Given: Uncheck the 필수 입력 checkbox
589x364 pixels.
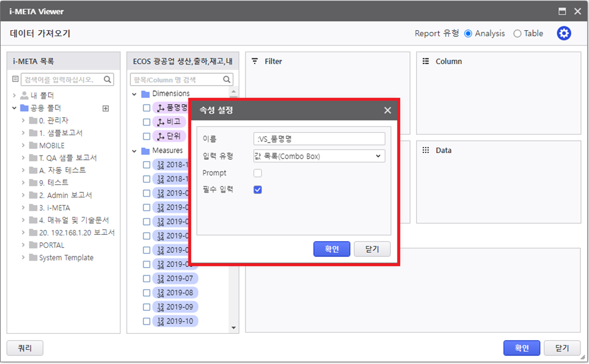Looking at the screenshot, I should (x=258, y=189).
